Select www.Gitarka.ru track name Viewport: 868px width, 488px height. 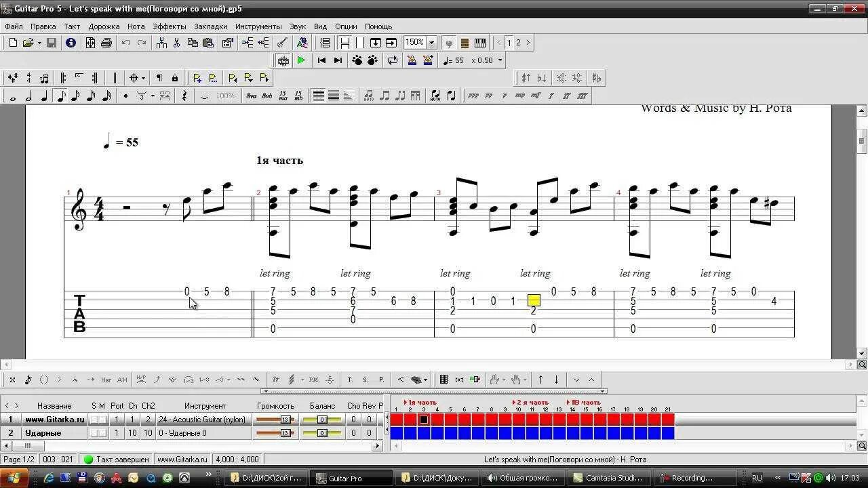(x=55, y=420)
